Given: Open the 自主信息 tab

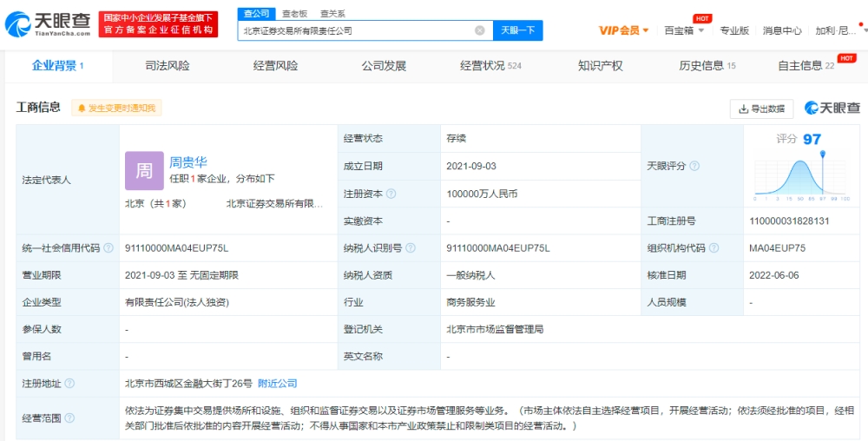Looking at the screenshot, I should [x=807, y=66].
